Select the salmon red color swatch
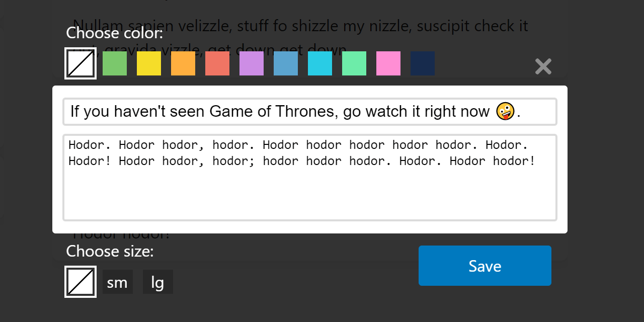Viewport: 644px width, 322px height. (217, 63)
